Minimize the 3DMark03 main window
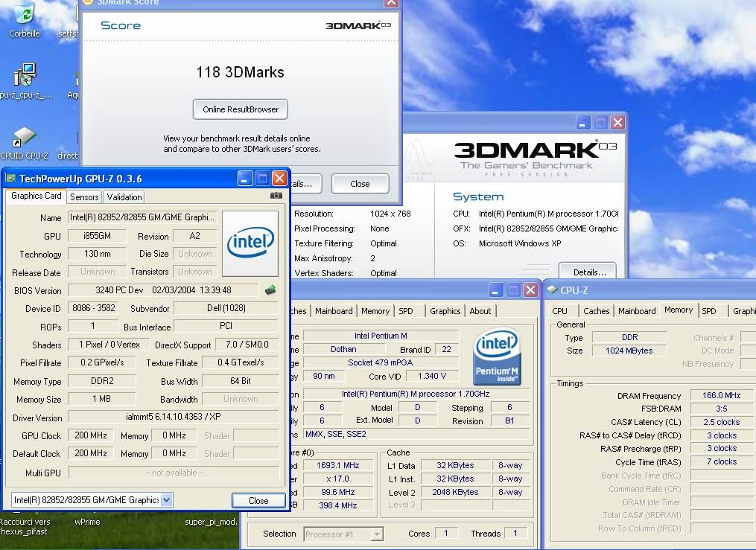 583,123
